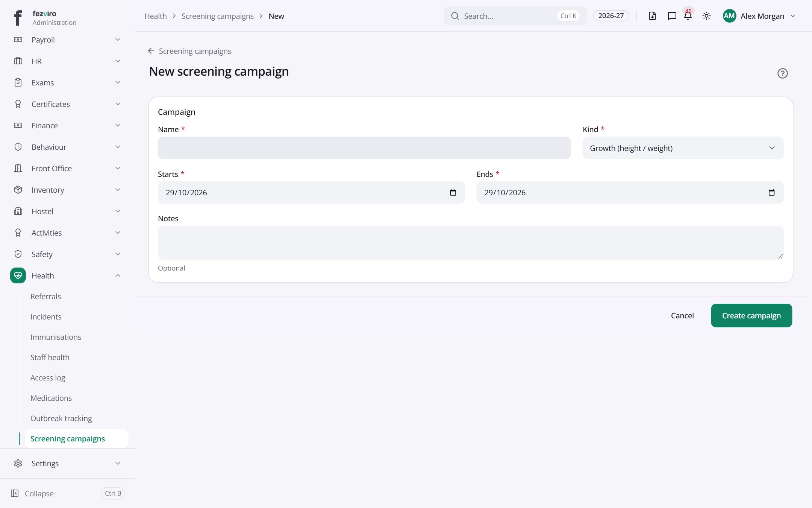
Task: Click the Health heart icon in sidebar
Action: [18, 275]
